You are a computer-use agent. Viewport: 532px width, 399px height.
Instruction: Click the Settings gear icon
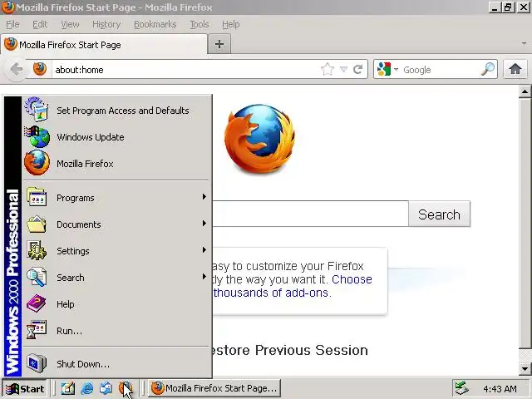37,250
